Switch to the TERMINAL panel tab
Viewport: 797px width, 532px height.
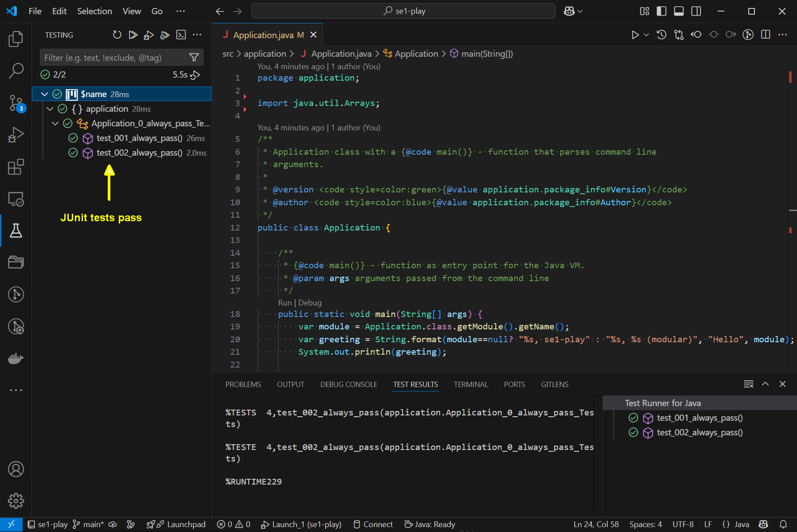[471, 384]
